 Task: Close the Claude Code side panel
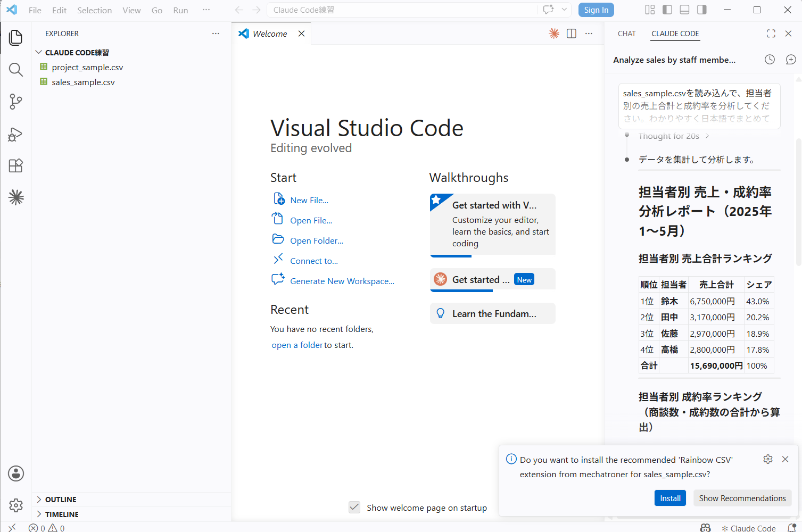pos(788,34)
